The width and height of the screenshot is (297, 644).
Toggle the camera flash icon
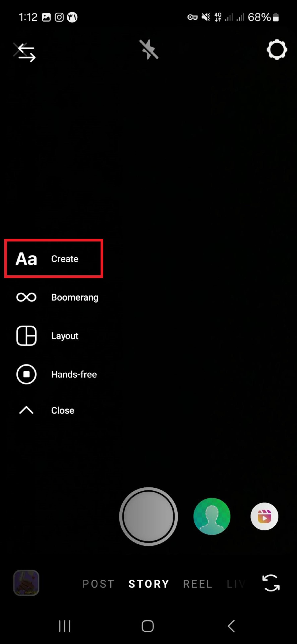click(149, 50)
